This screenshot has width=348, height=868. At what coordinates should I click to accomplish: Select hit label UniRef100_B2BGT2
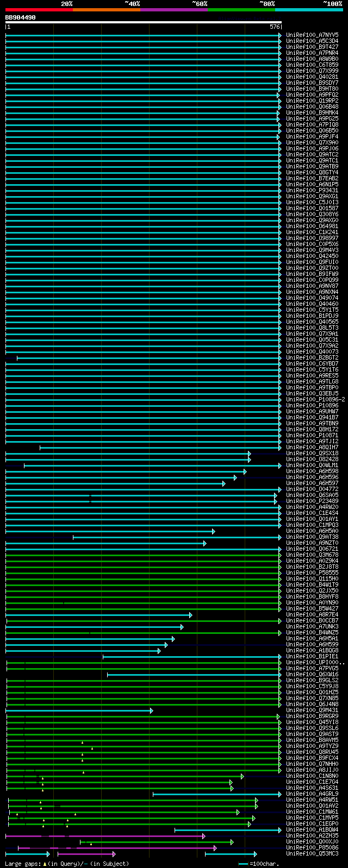pyautogui.click(x=312, y=357)
